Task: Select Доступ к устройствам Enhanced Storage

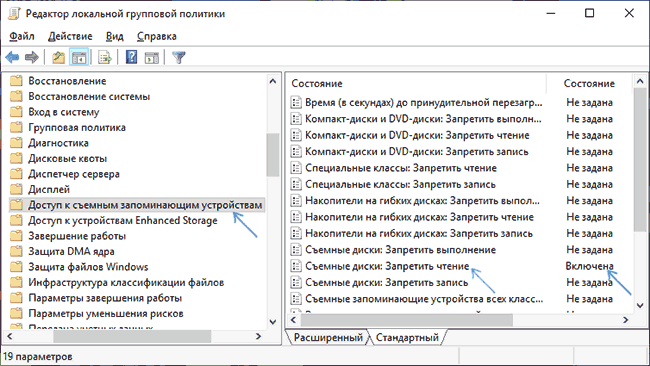Action: pos(123,221)
